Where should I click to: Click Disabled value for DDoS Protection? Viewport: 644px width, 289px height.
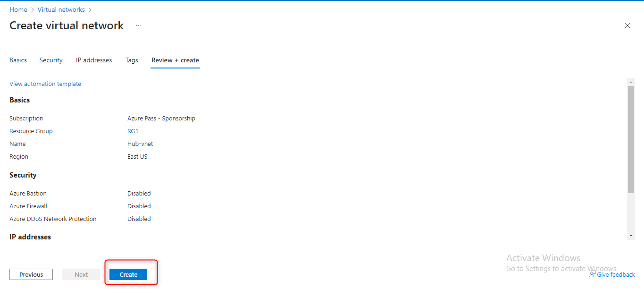[x=139, y=219]
